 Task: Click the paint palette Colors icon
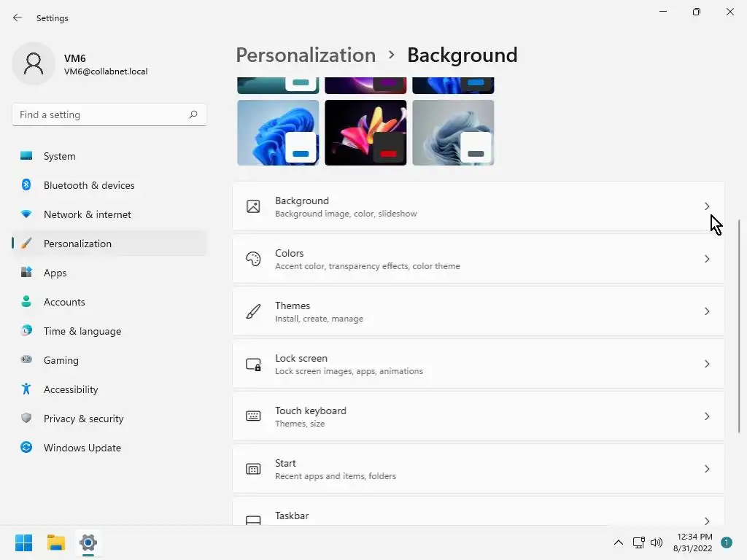(253, 259)
